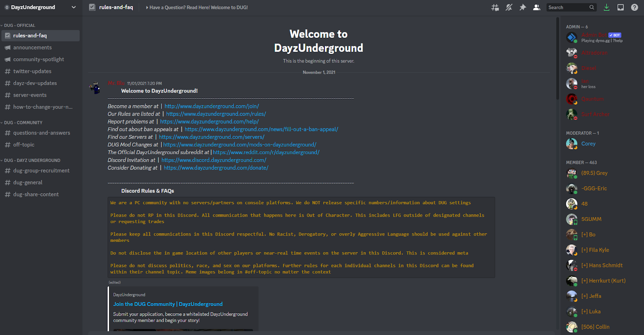Expand the channel topic 'Have a Question?'
The width and height of the screenshot is (644, 335).
point(197,7)
